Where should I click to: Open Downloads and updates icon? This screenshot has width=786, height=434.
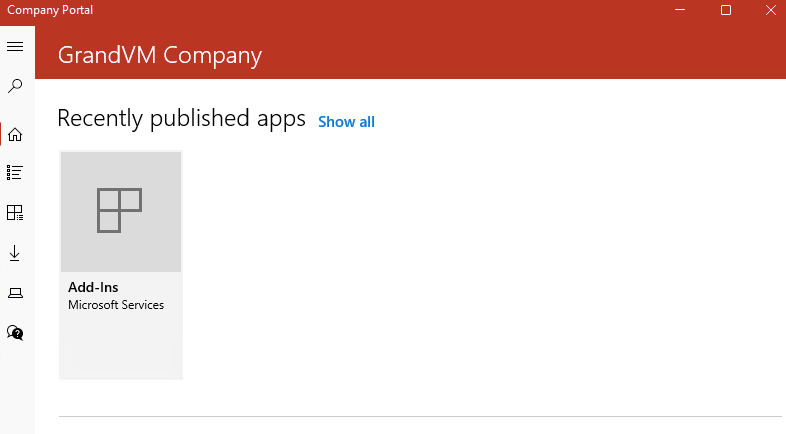tap(15, 253)
